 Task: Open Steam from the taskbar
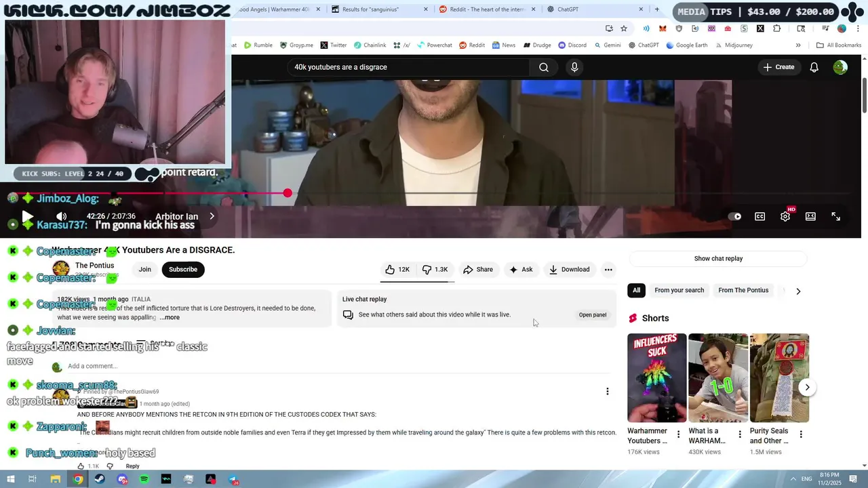pyautogui.click(x=100, y=479)
